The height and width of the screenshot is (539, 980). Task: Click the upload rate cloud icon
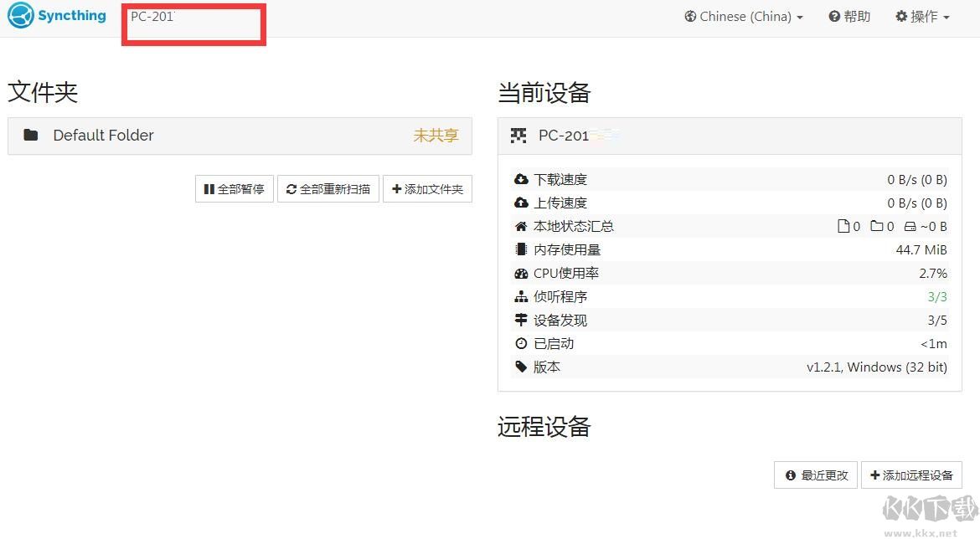[523, 203]
